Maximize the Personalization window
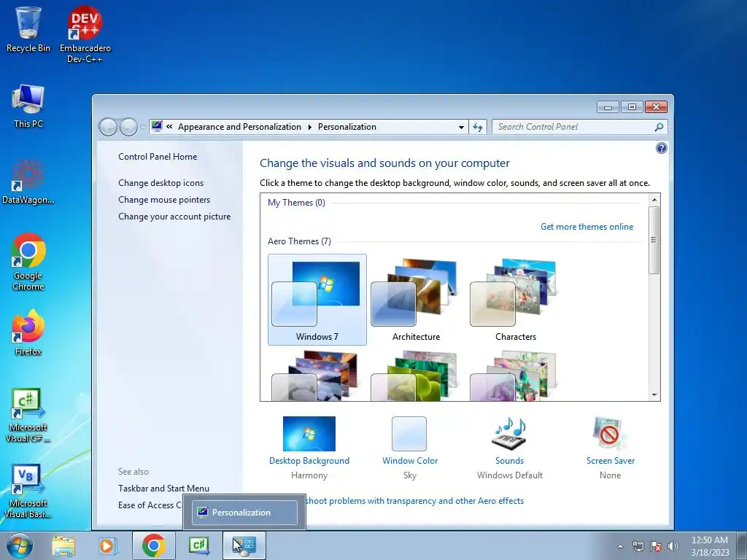This screenshot has width=747, height=560. (632, 107)
